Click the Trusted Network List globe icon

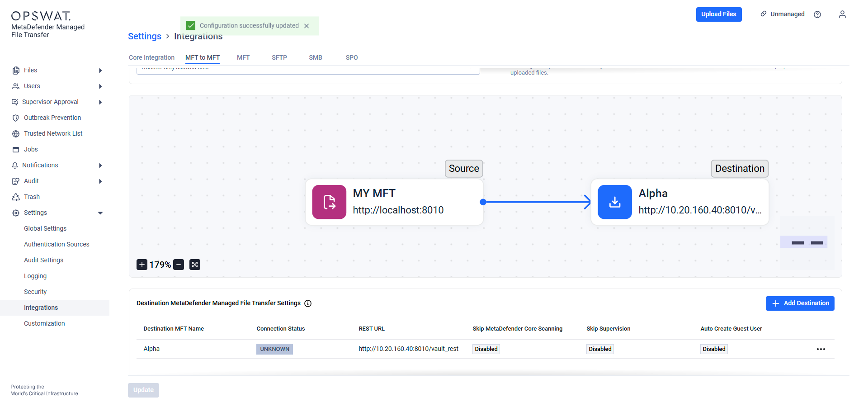tap(16, 134)
